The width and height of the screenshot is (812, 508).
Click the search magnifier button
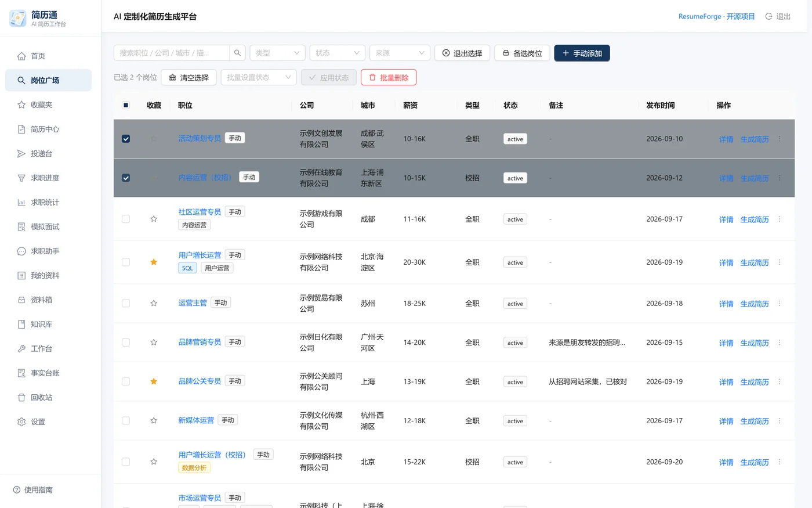237,53
